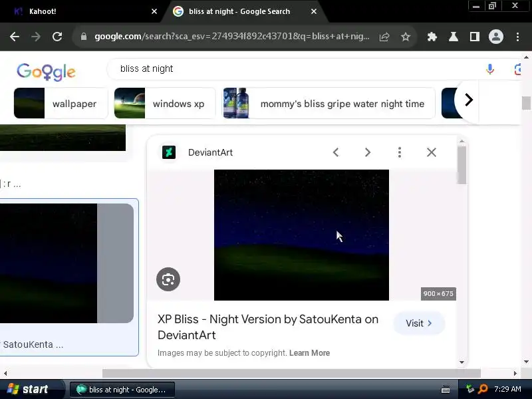Click preview panel scrollbar thumb
532x399 pixels.
pos(462,165)
